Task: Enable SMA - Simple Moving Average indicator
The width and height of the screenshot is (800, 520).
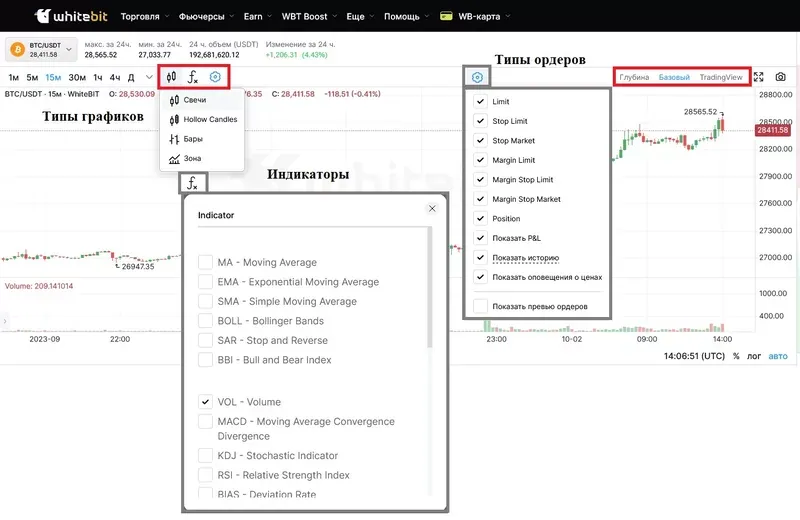Action: (205, 301)
